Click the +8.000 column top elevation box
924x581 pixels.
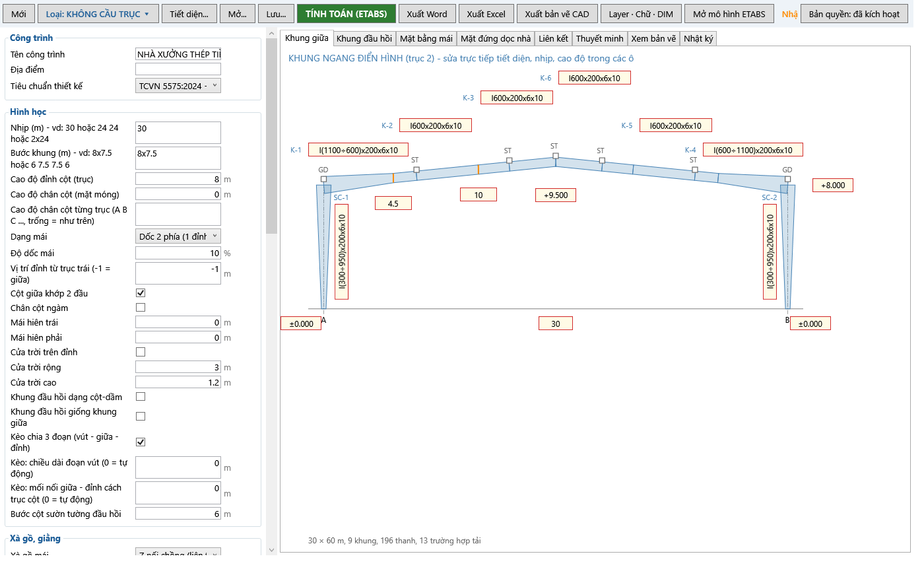(833, 186)
